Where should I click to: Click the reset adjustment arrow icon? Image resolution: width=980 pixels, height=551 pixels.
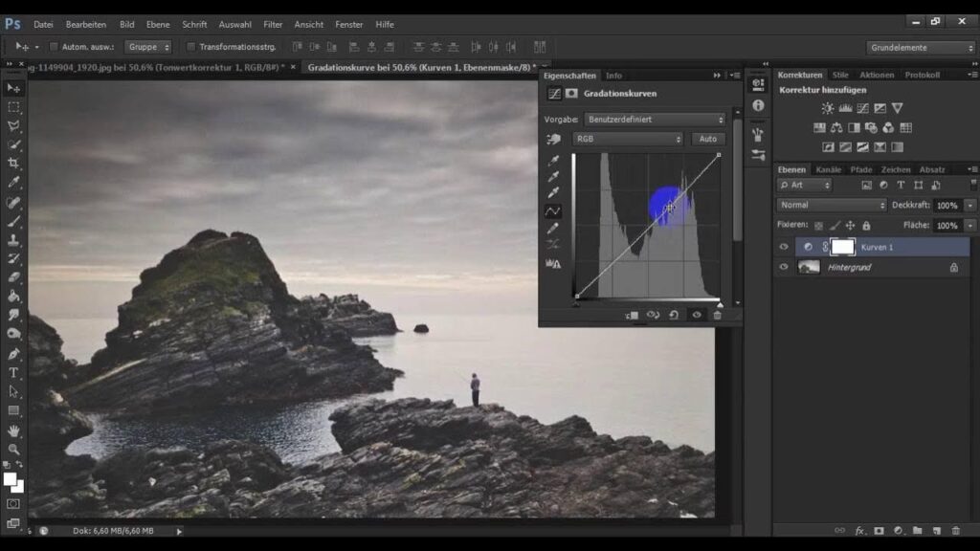tap(675, 315)
